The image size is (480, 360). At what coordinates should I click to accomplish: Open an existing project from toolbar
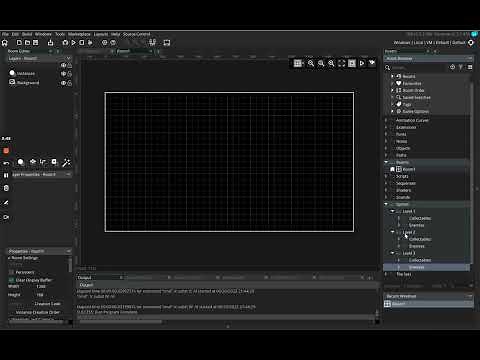click(27, 43)
